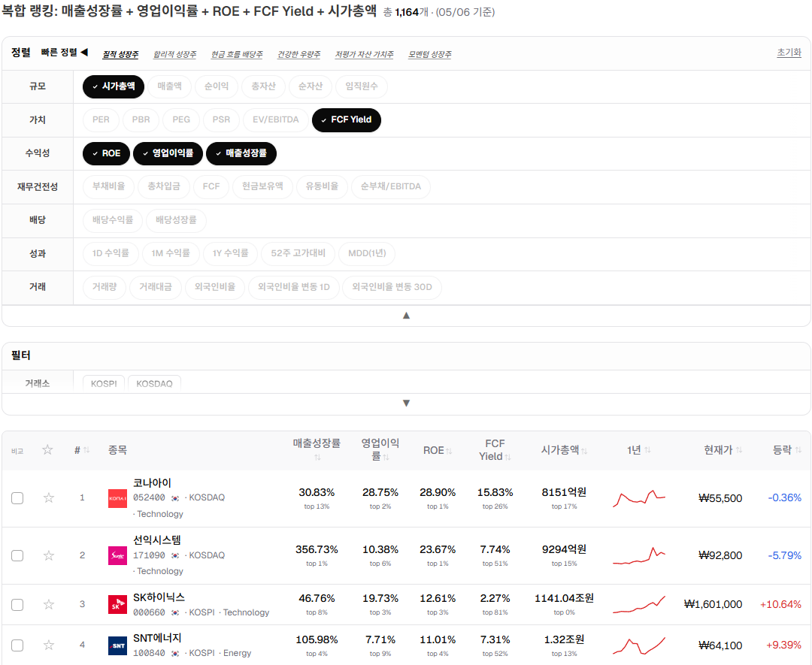Sort by 등락 column arrows
The width and height of the screenshot is (812, 665).
point(798,450)
